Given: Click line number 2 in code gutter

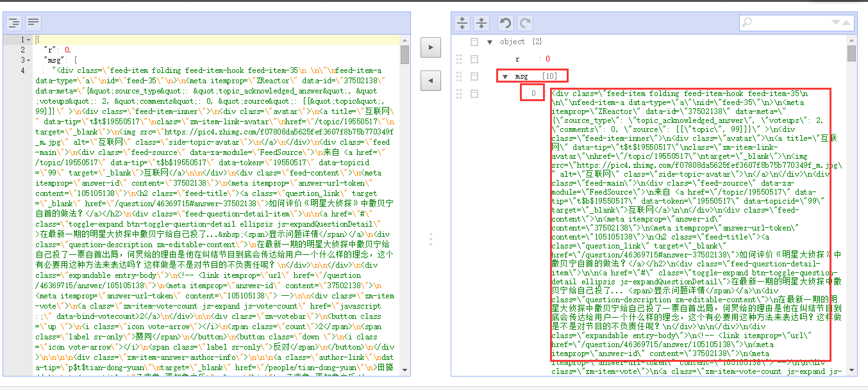Looking at the screenshot, I should (22, 50).
